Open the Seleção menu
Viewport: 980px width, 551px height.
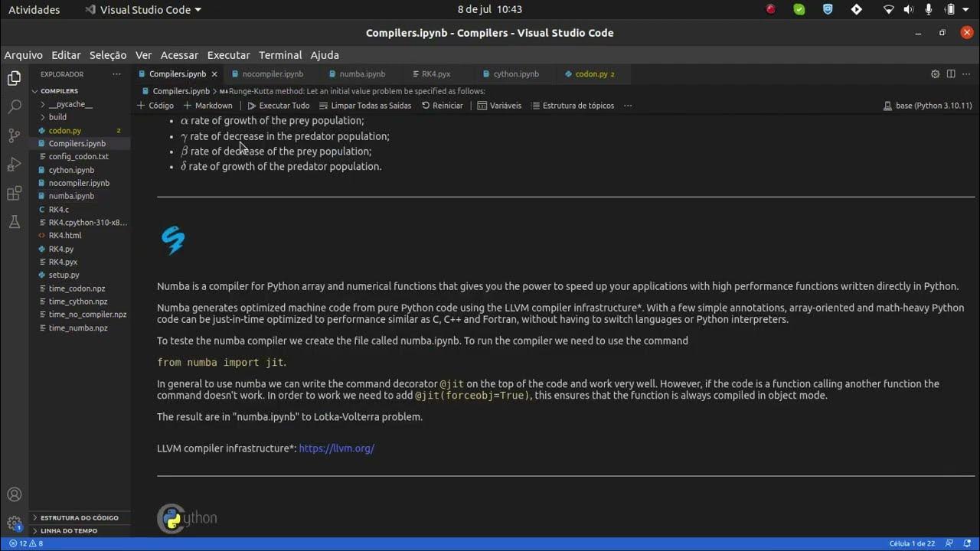point(108,55)
